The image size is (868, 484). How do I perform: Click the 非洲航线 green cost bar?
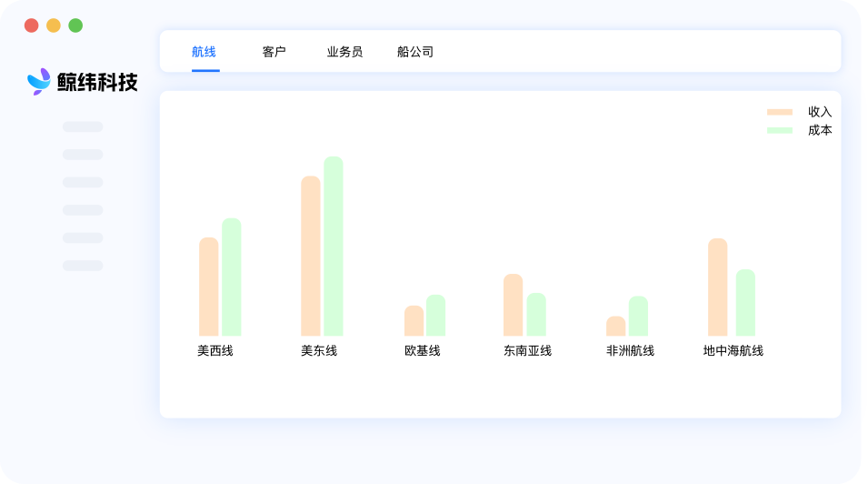pyautogui.click(x=638, y=316)
